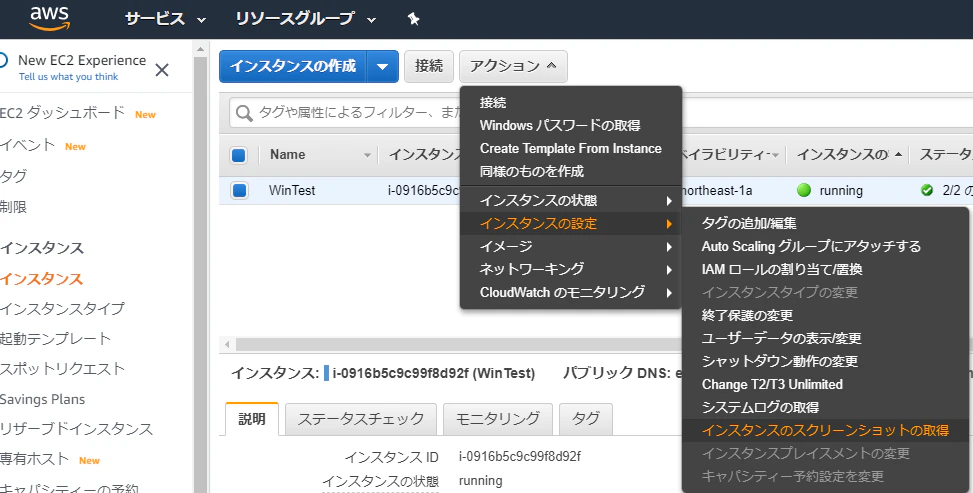The width and height of the screenshot is (973, 493).
Task: Choose Change T2/T3 Unlimited
Action: tap(772, 384)
